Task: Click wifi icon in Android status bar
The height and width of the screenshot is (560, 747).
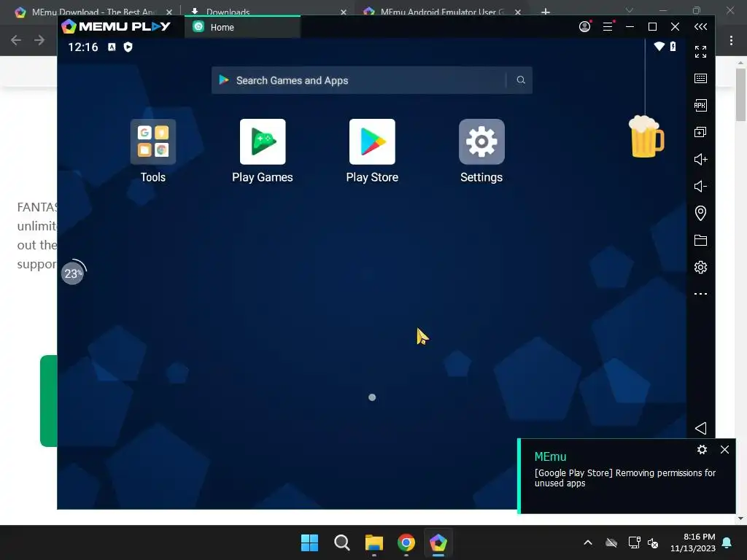Action: (659, 46)
